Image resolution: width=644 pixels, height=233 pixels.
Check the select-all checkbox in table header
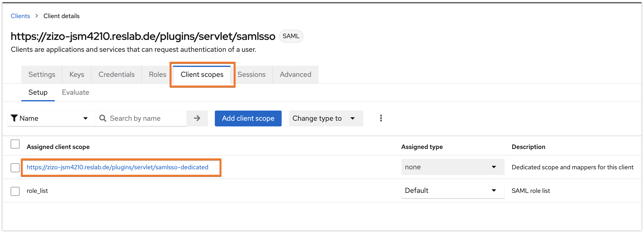pyautogui.click(x=15, y=144)
